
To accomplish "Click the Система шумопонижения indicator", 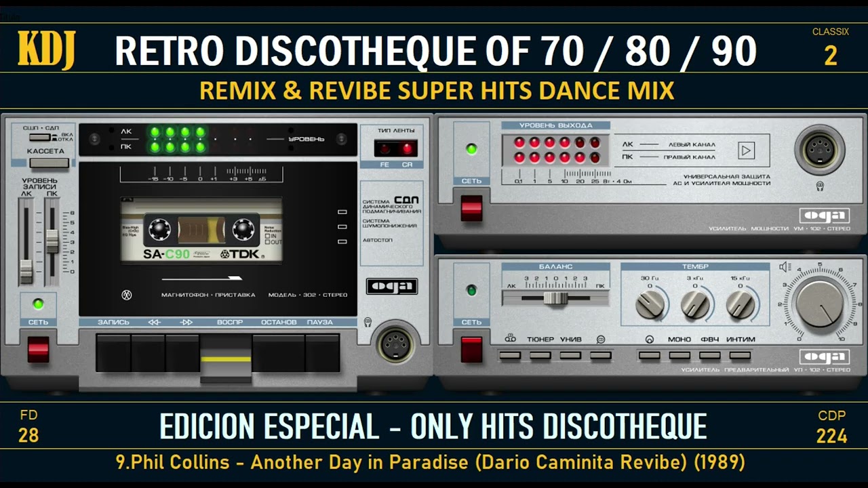I will click(x=342, y=226).
